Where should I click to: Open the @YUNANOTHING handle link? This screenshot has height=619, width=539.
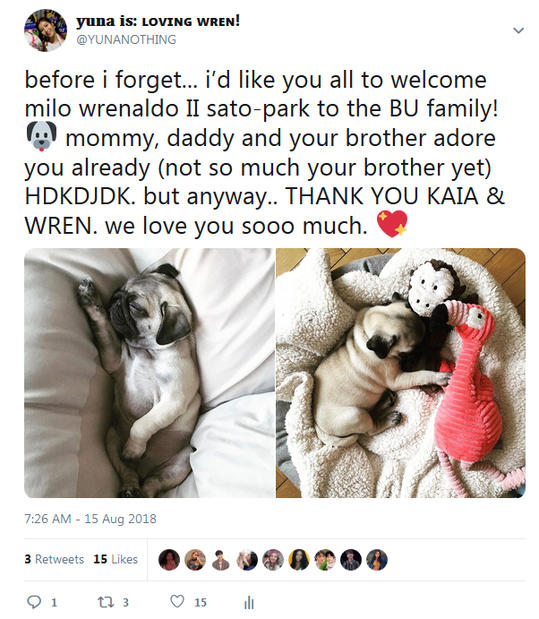[x=126, y=39]
